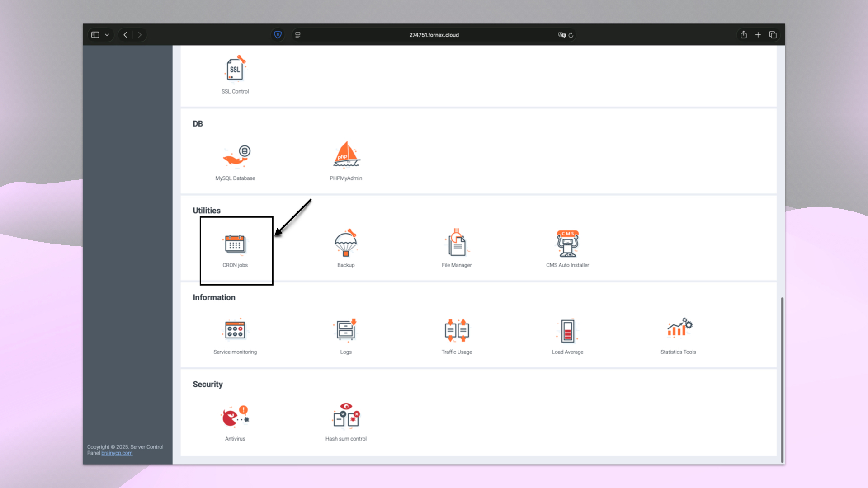
Task: Expand the sidebar options dropdown
Action: [107, 35]
